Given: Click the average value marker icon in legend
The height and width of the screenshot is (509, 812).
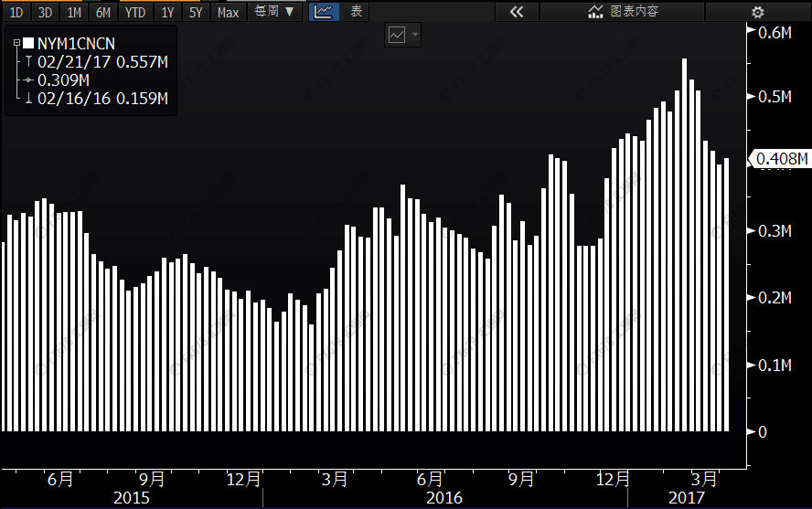Looking at the screenshot, I should [28, 80].
